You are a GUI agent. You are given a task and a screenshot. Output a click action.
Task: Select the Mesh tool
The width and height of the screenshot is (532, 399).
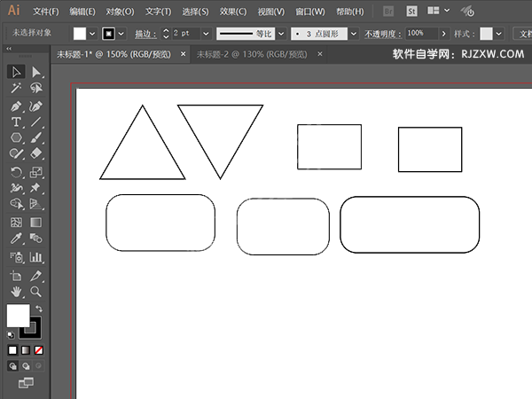click(x=16, y=223)
